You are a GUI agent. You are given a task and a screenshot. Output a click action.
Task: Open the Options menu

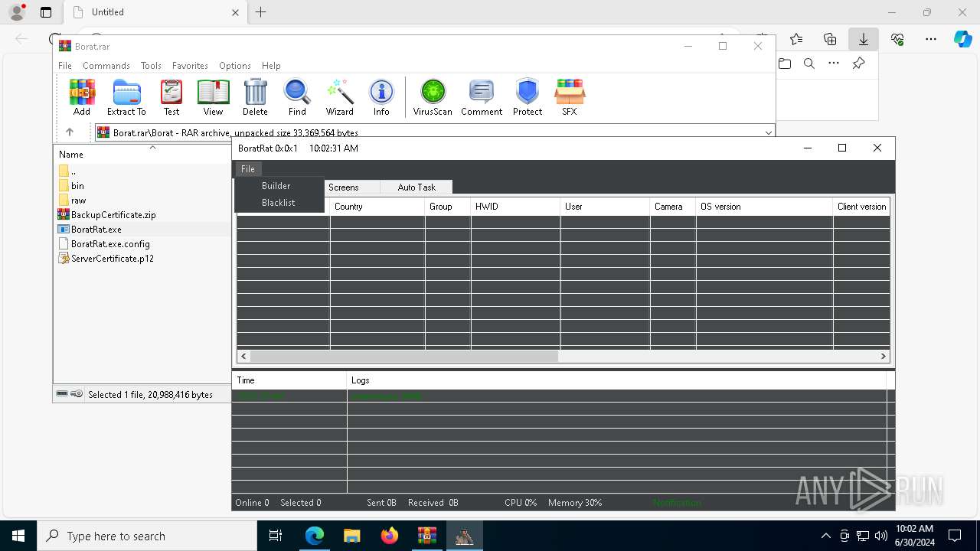pos(235,66)
